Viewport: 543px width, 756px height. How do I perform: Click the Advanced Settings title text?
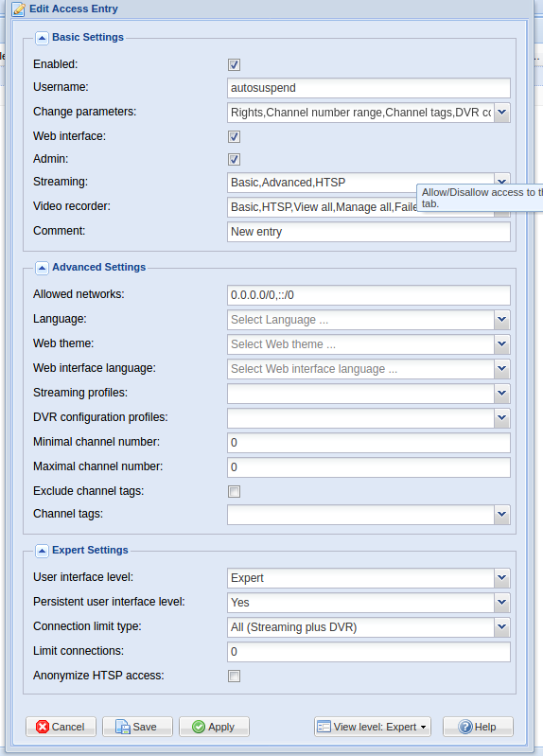tap(99, 267)
